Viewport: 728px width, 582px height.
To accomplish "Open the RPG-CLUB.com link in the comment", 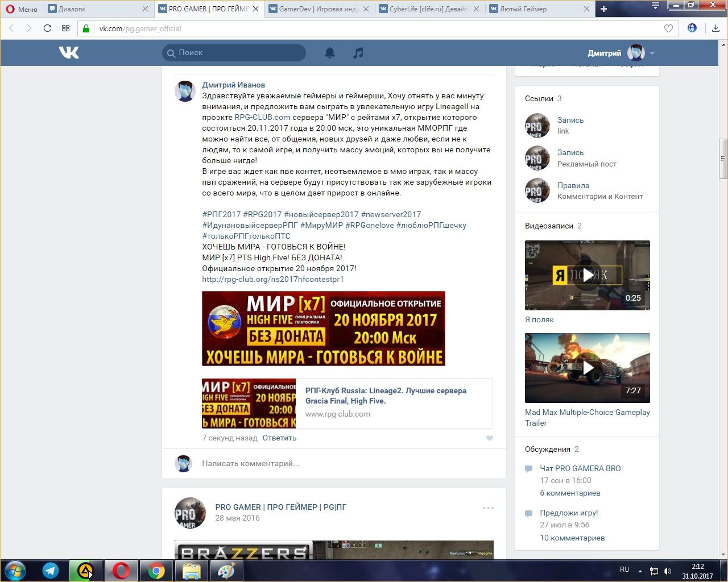I will [x=262, y=118].
